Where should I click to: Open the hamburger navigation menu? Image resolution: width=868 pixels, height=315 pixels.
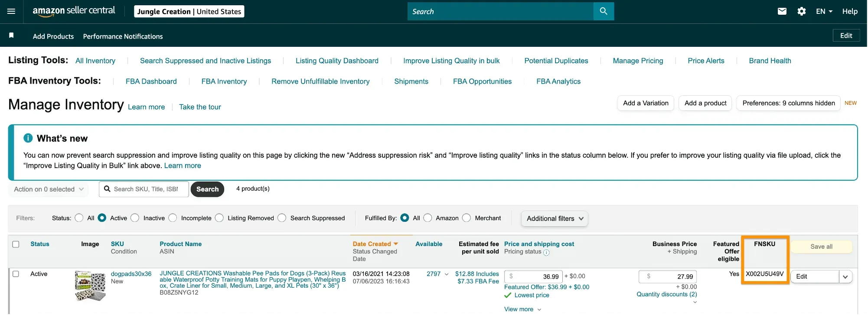click(x=11, y=11)
